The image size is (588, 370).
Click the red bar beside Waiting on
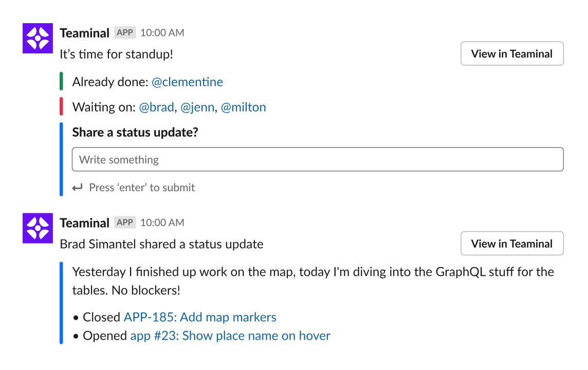pyautogui.click(x=61, y=107)
